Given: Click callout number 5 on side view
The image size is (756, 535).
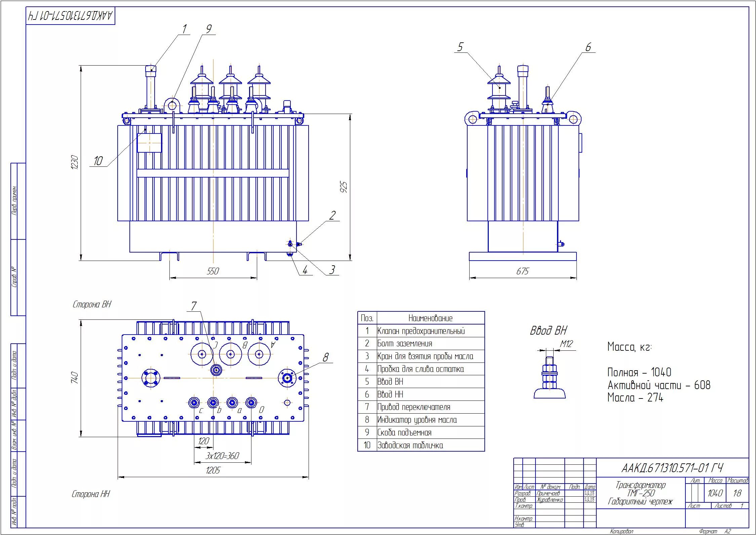Looking at the screenshot, I should [460, 47].
